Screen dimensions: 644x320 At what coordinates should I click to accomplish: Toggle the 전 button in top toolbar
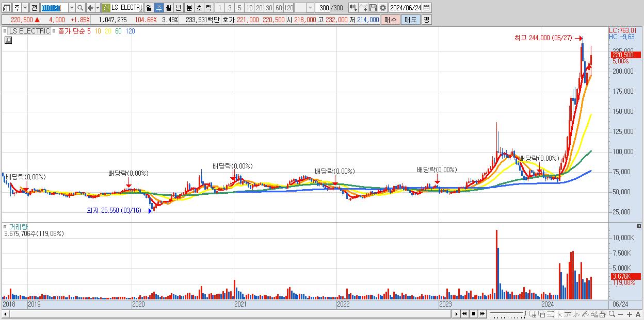tap(34, 8)
